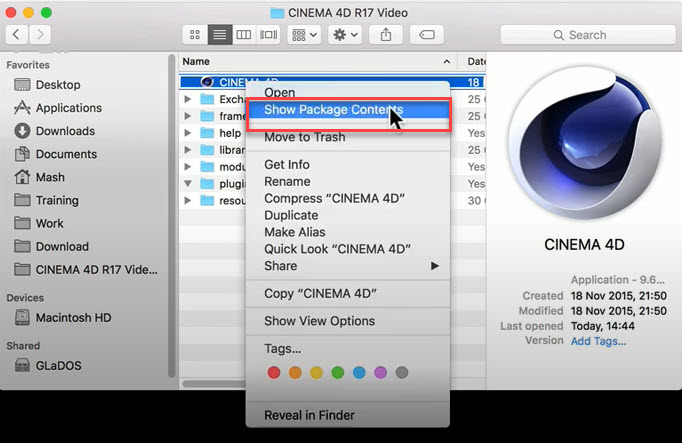The height and width of the screenshot is (443, 682).
Task: Click the sidebar vertical scrollbar
Action: click(172, 215)
